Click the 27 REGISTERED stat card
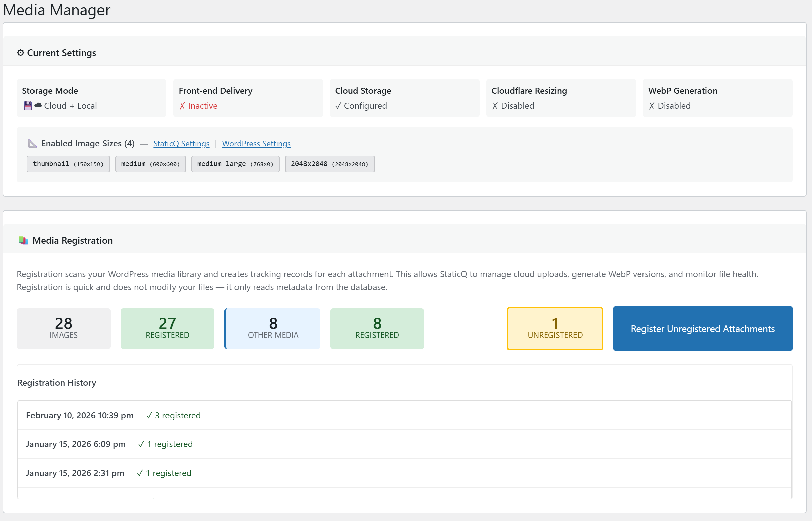The width and height of the screenshot is (812, 521). coord(167,328)
